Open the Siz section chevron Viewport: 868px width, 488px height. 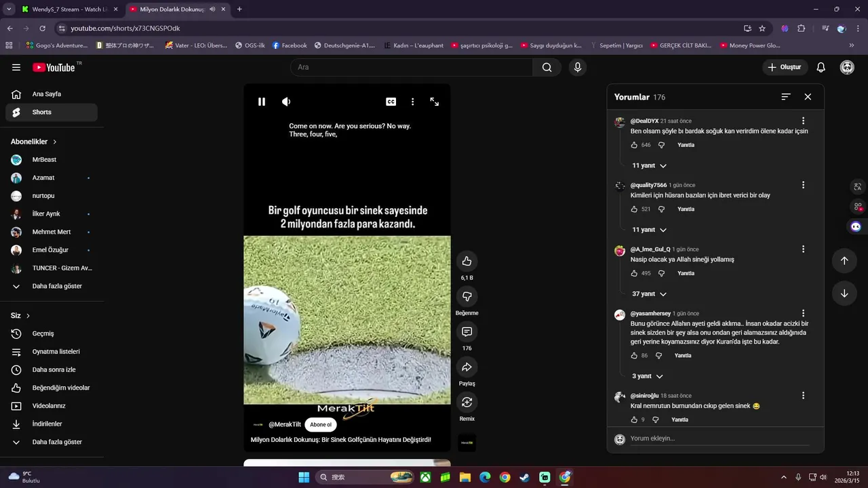tap(28, 316)
